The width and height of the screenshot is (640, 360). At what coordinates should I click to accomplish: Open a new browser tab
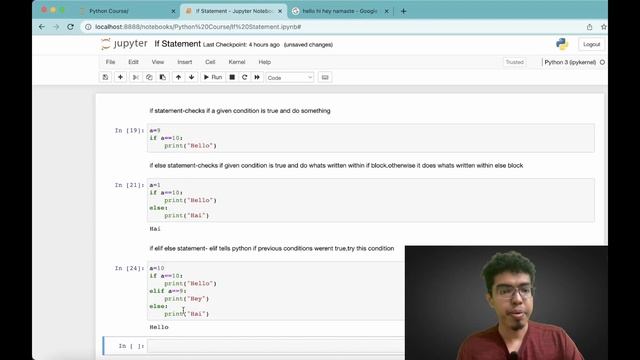[403, 11]
